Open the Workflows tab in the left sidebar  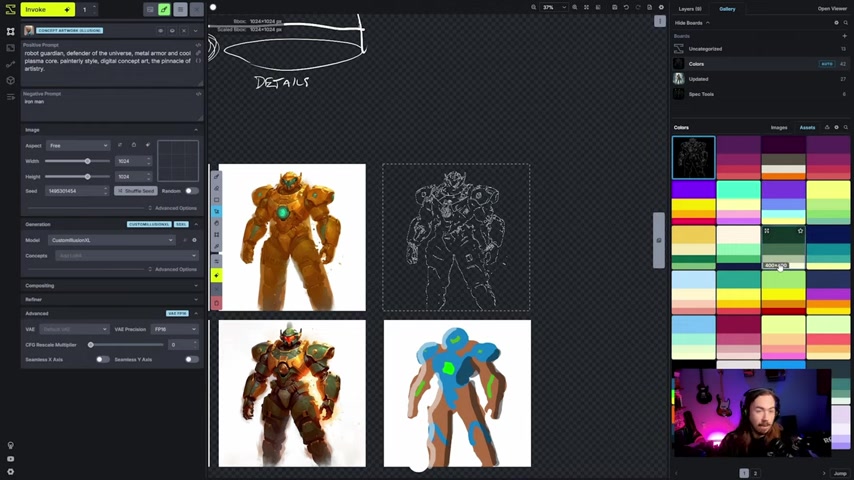tap(10, 64)
